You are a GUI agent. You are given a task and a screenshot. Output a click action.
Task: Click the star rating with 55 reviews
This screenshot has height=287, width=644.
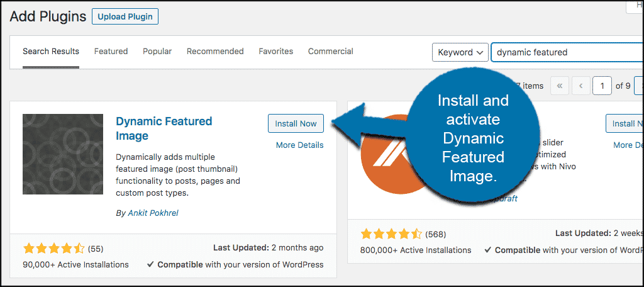click(54, 249)
